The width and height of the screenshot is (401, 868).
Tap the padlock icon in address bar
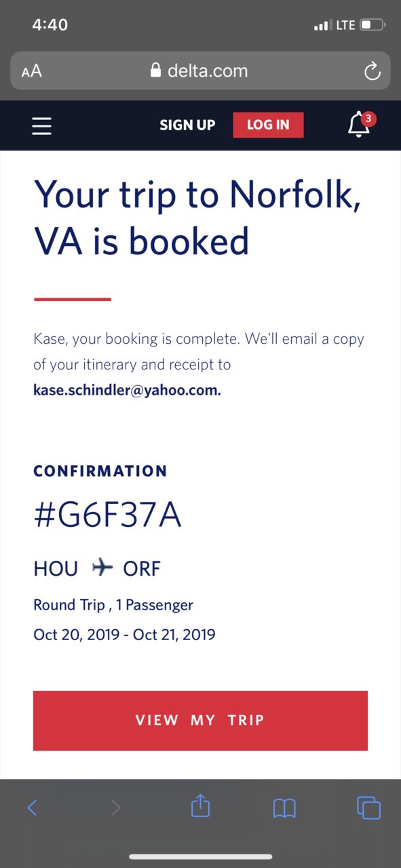pos(156,71)
